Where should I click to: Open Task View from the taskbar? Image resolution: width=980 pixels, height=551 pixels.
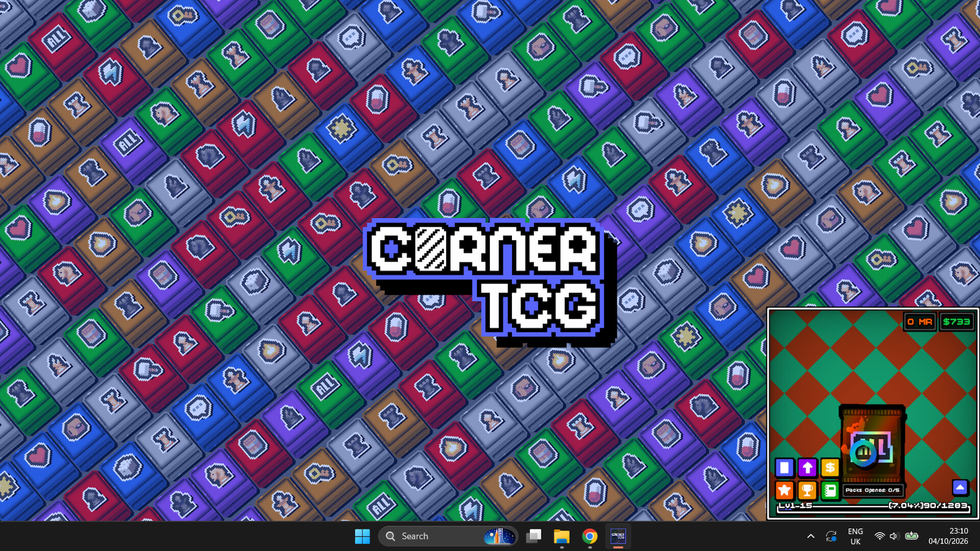(534, 536)
